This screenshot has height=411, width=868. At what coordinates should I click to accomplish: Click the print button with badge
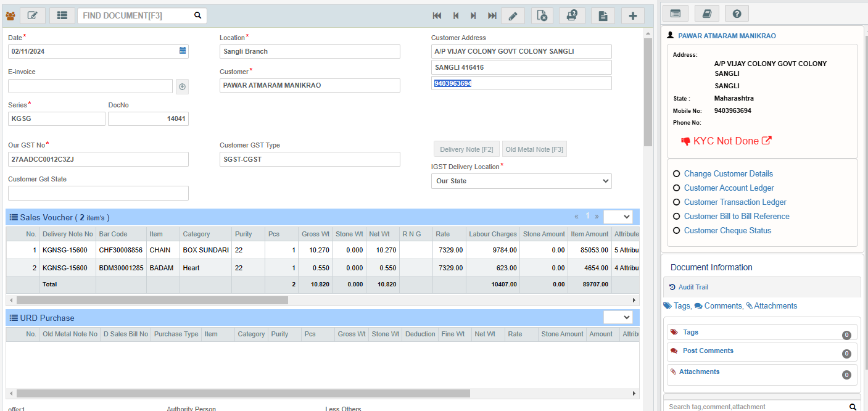point(572,16)
